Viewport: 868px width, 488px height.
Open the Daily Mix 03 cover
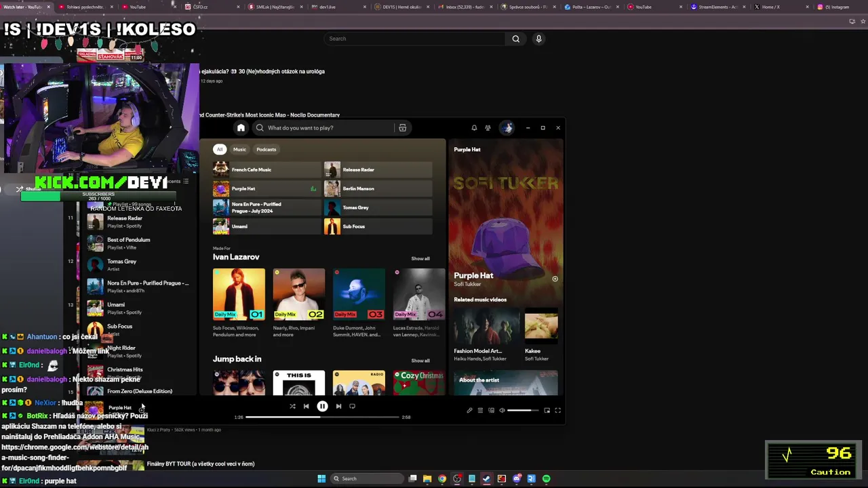point(359,293)
